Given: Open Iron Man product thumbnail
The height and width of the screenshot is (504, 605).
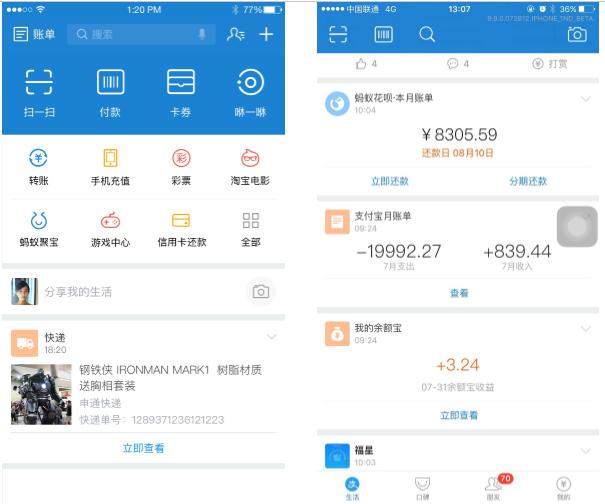Looking at the screenshot, I should pyautogui.click(x=41, y=394).
